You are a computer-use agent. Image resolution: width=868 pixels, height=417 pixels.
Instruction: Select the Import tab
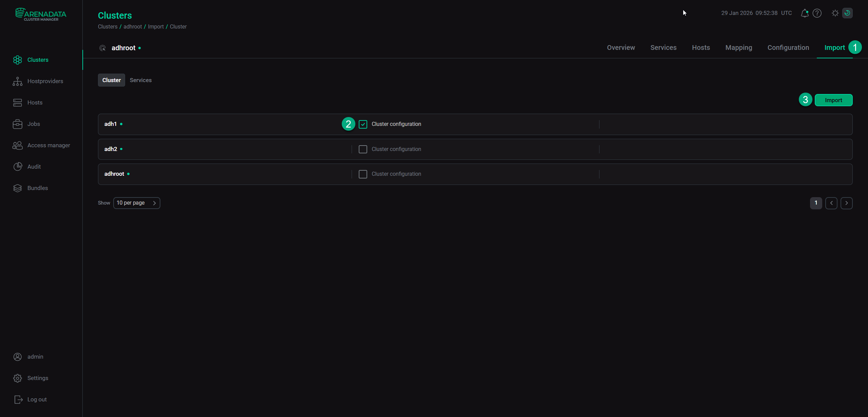[834, 48]
